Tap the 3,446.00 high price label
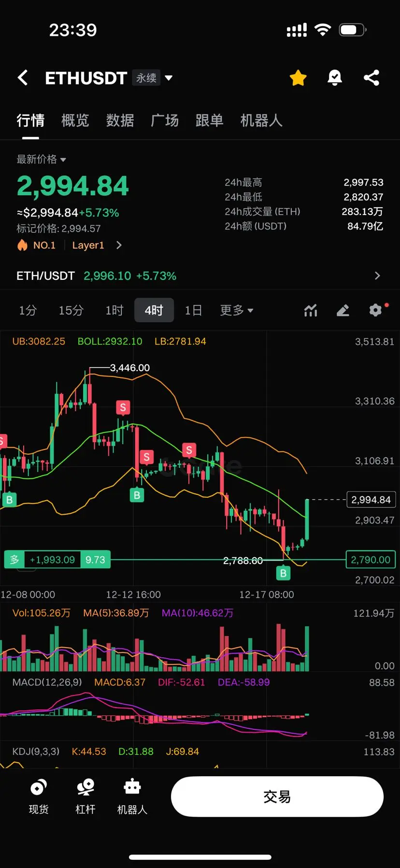 (130, 368)
